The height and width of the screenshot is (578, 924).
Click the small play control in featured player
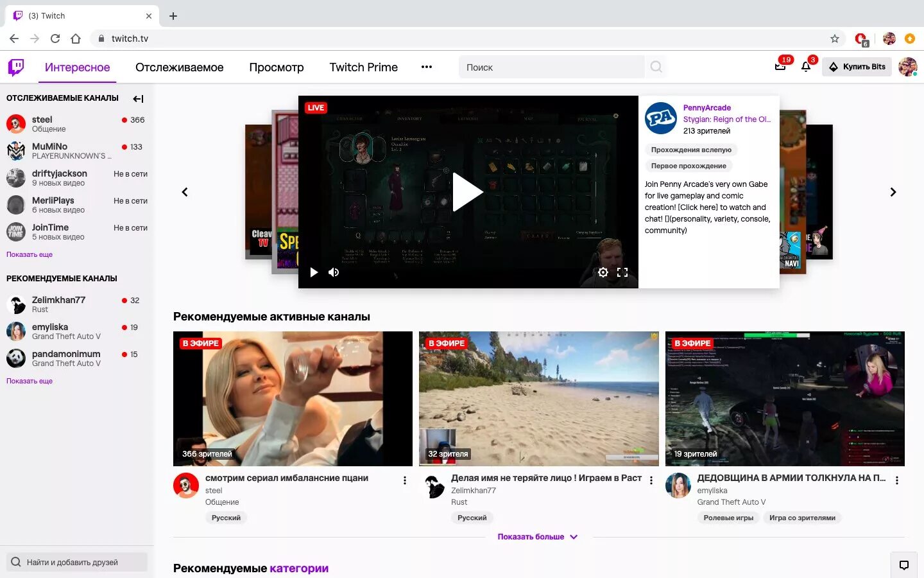pyautogui.click(x=314, y=272)
